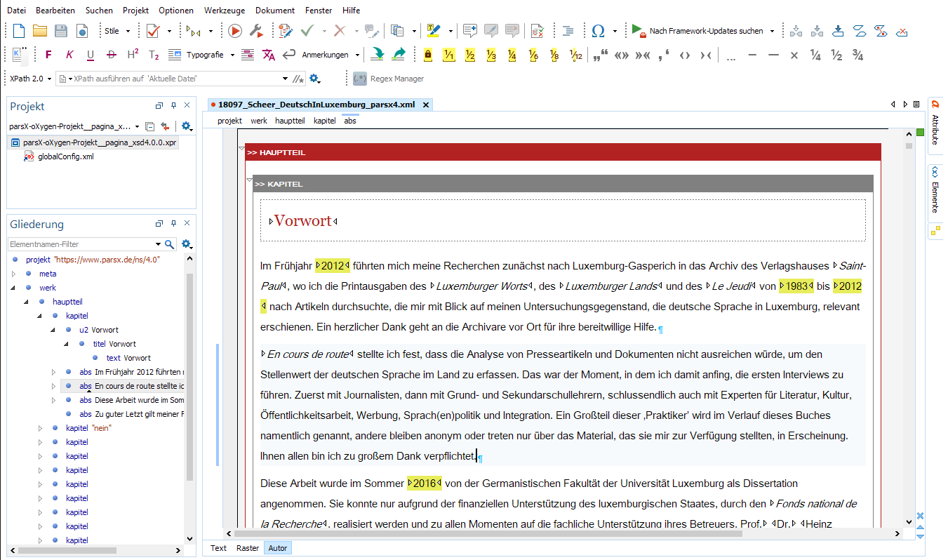Toggle strikethrough formatting D
Viewport: 948px width, 560px height.
point(112,55)
